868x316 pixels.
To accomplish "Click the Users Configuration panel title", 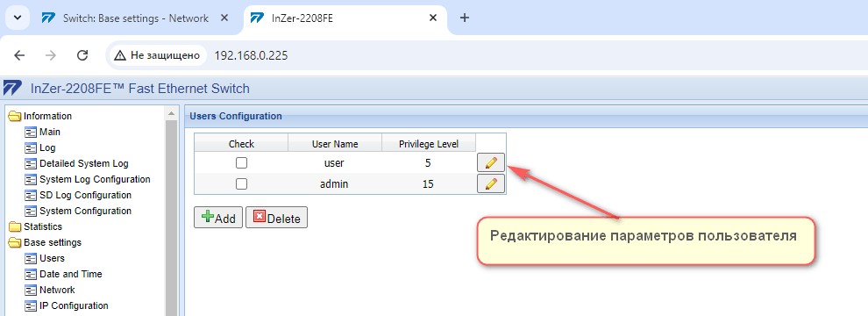I will (236, 117).
